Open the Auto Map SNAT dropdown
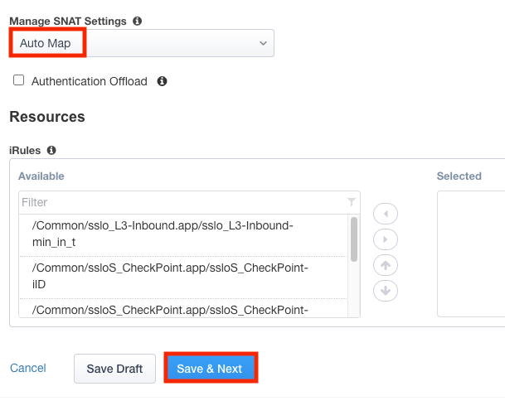Screen dimensions: 505x420 142,43
